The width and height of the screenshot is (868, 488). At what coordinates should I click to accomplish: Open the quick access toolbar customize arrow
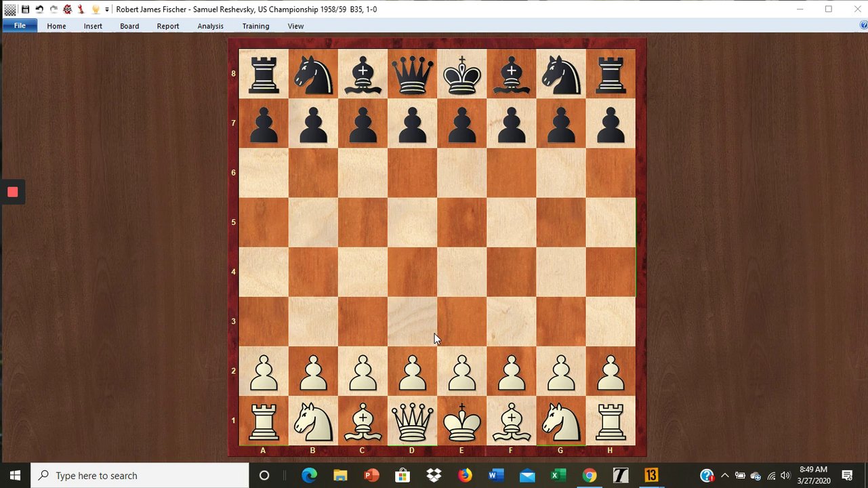(107, 9)
